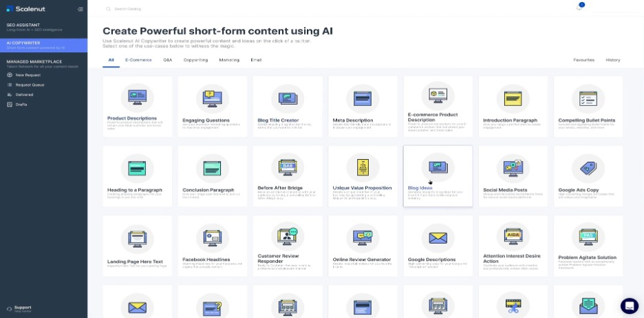Open Social Media Posts icon
This screenshot has width=644, height=318.
pyautogui.click(x=513, y=168)
